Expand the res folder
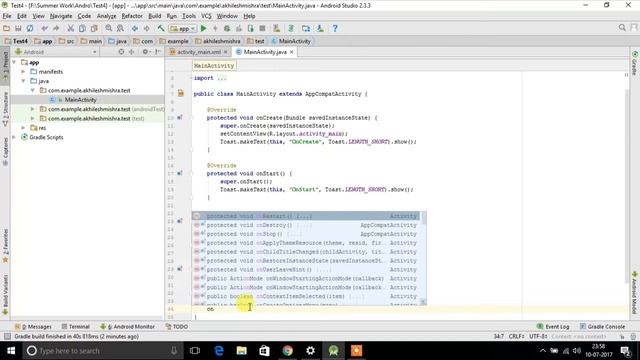The width and height of the screenshot is (640, 360). coord(23,128)
